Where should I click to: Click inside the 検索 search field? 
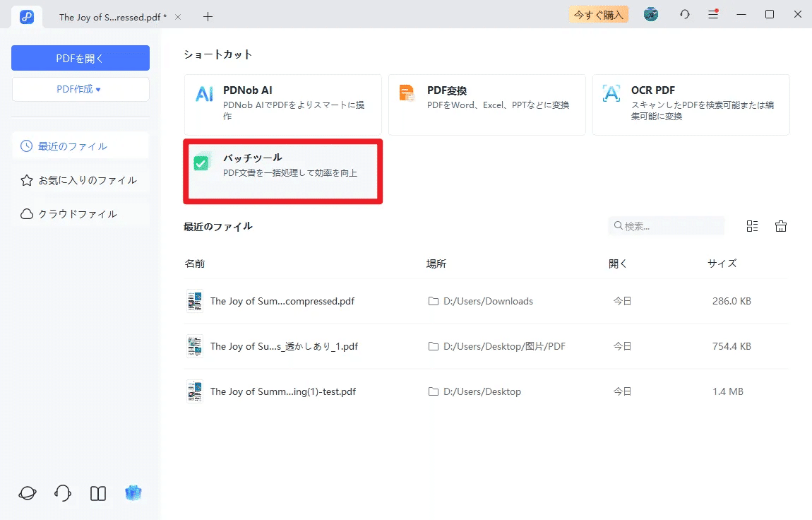(x=666, y=225)
